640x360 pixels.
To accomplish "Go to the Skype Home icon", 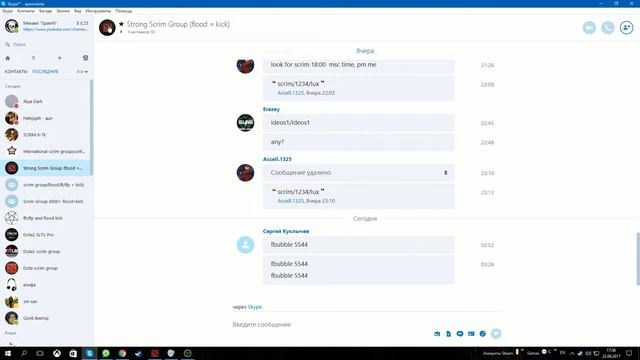I will coord(7,58).
